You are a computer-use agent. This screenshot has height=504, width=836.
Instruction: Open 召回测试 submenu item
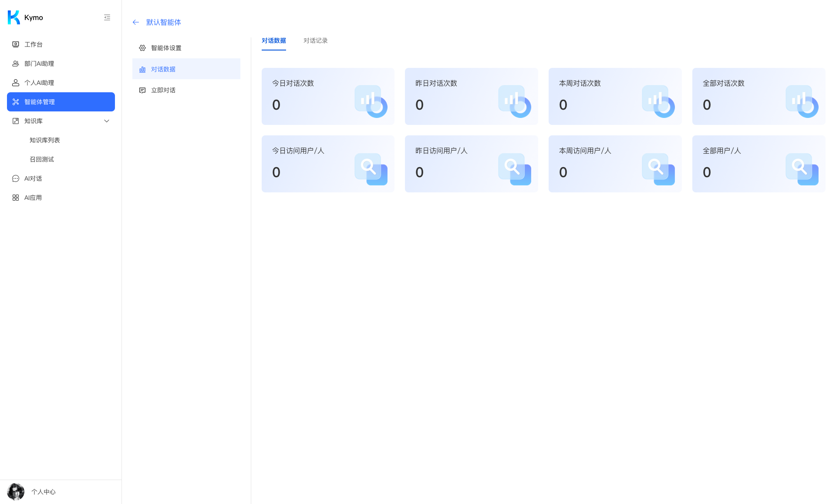click(x=42, y=159)
